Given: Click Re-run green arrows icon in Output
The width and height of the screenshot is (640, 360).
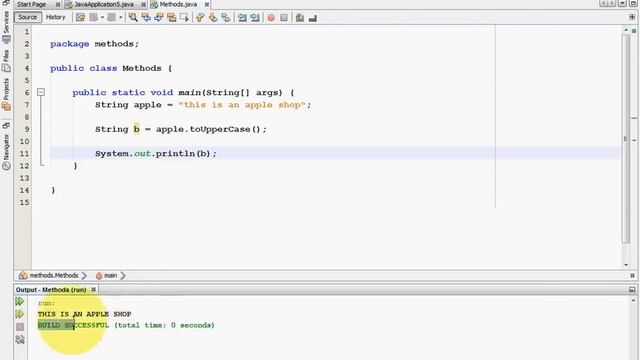Looking at the screenshot, I should [x=20, y=302].
